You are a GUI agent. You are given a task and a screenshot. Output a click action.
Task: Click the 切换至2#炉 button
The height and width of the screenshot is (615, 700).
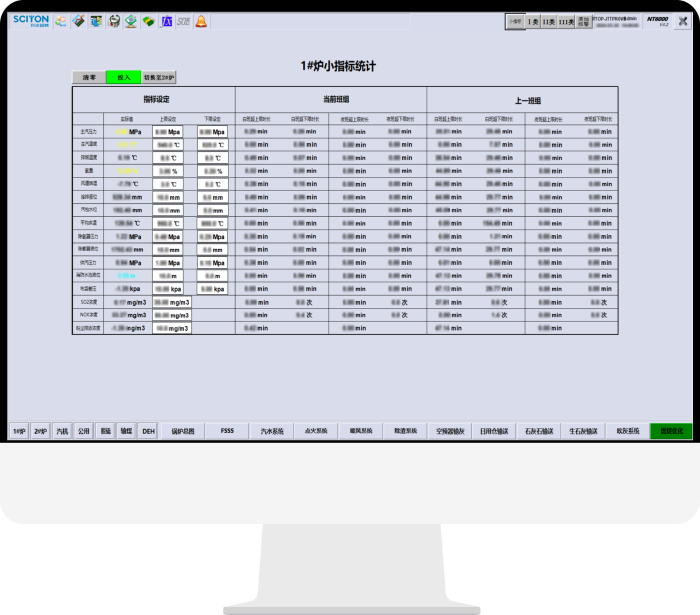point(158,77)
